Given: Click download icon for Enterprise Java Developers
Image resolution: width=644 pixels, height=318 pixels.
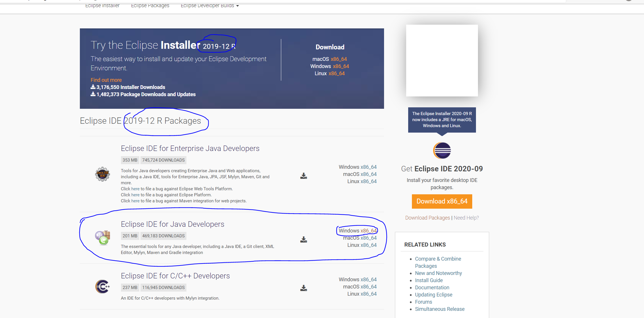Looking at the screenshot, I should pos(304,176).
